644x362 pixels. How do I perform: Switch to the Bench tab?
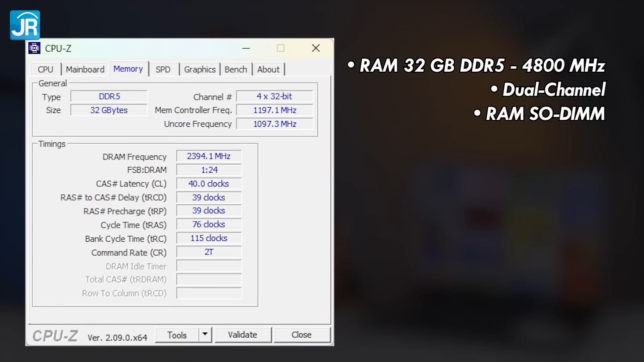[236, 69]
